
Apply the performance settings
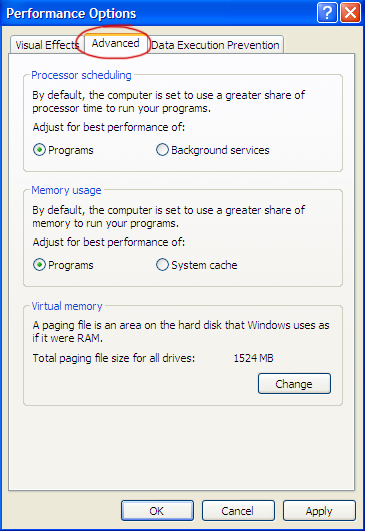[x=319, y=511]
